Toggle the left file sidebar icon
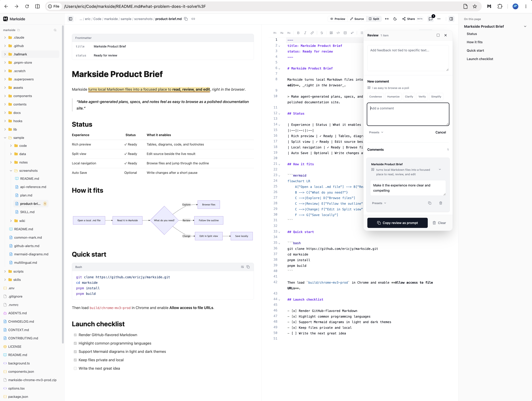The width and height of the screenshot is (532, 401). (x=70, y=19)
